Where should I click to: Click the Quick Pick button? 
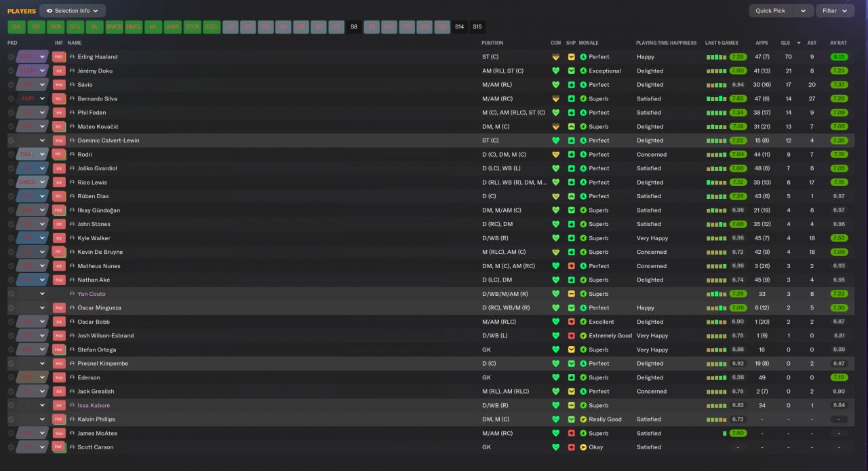tap(770, 11)
